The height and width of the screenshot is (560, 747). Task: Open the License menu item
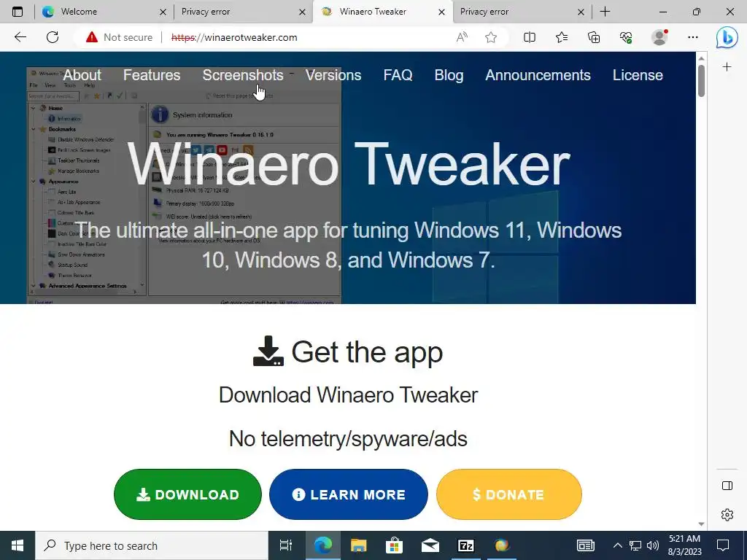click(x=638, y=75)
